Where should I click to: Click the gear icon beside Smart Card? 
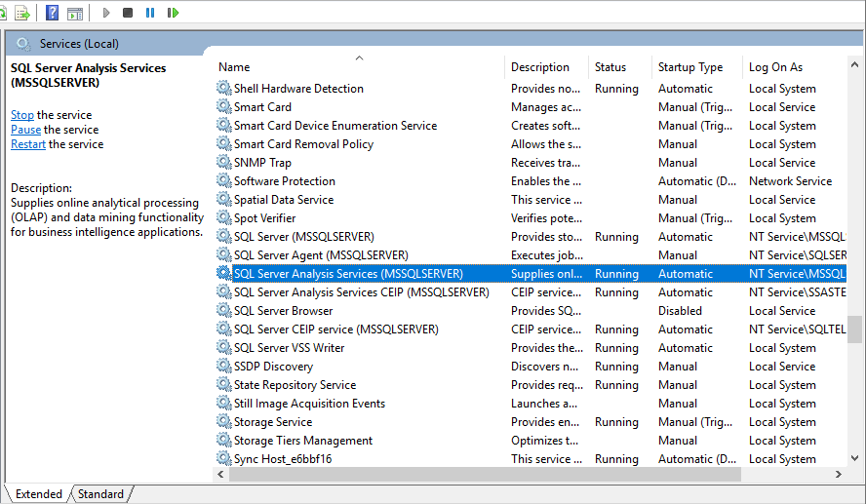click(223, 106)
